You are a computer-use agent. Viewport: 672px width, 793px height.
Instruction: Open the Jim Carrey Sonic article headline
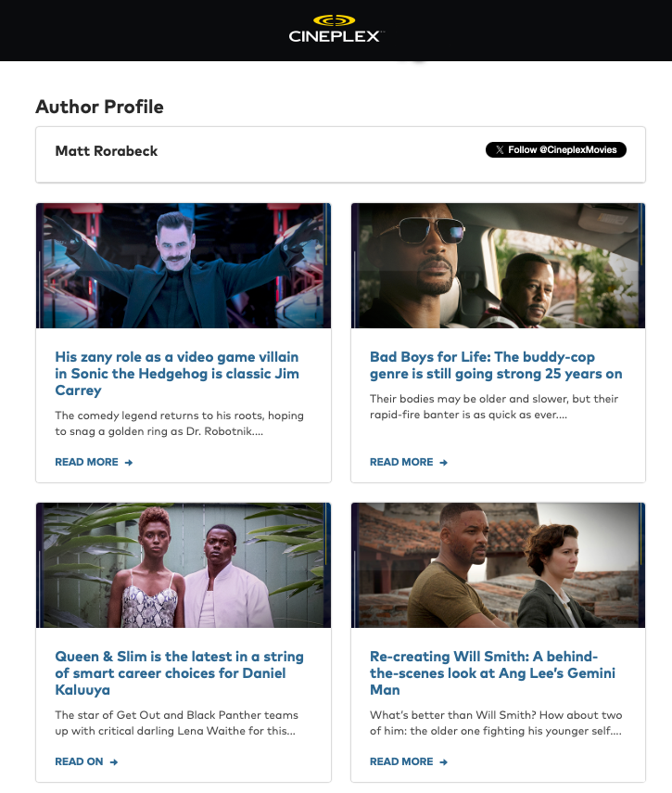177,374
